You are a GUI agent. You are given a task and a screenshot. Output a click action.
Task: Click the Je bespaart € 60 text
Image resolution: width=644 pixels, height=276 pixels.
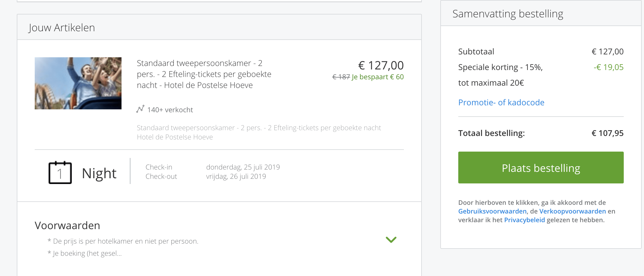(378, 77)
